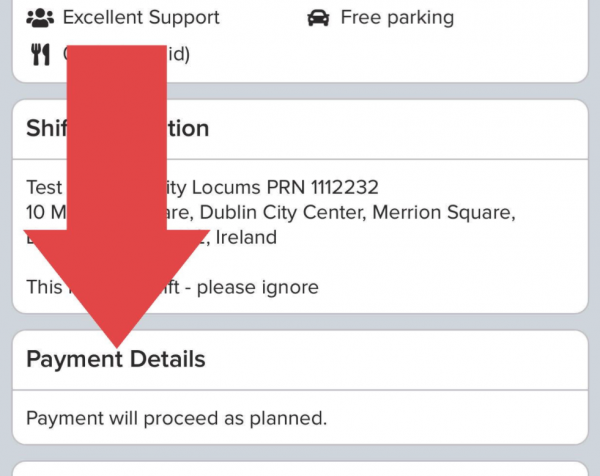Open the Payment Details section header
Viewport: 600px width, 476px height.
tap(300, 360)
